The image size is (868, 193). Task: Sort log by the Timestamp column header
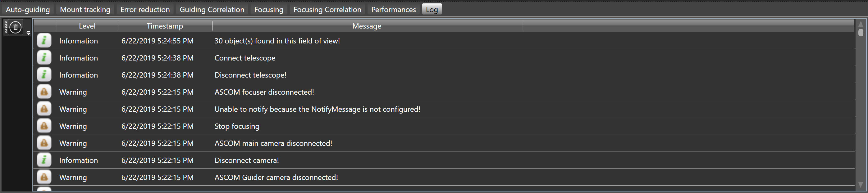(165, 26)
